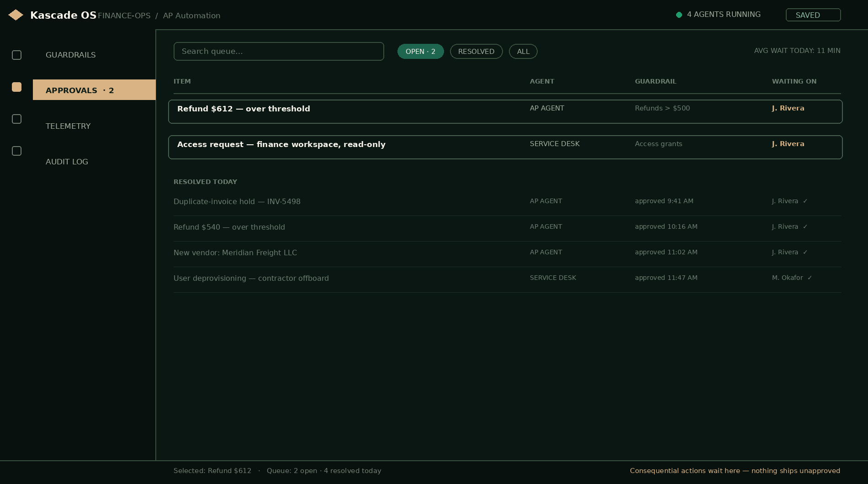Image resolution: width=868 pixels, height=484 pixels.
Task: Click M. Okafor approver name
Action: (787, 278)
